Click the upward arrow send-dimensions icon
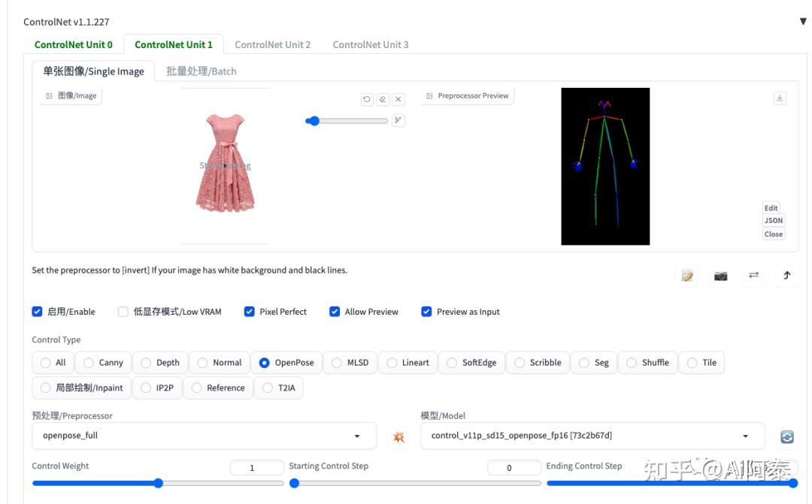 (786, 276)
